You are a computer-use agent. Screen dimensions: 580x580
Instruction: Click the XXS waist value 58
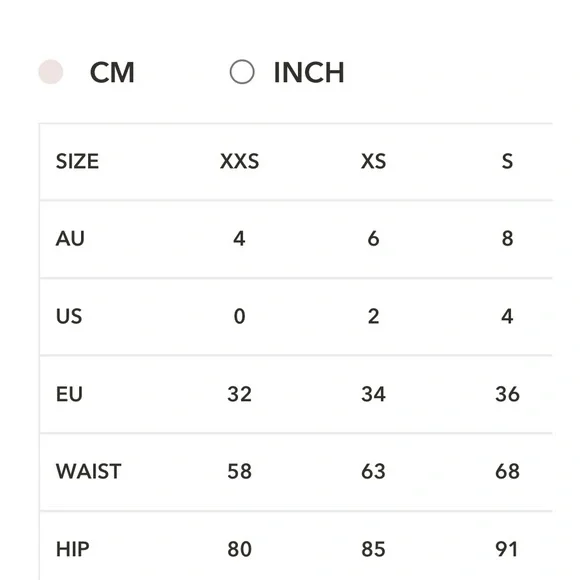(239, 472)
